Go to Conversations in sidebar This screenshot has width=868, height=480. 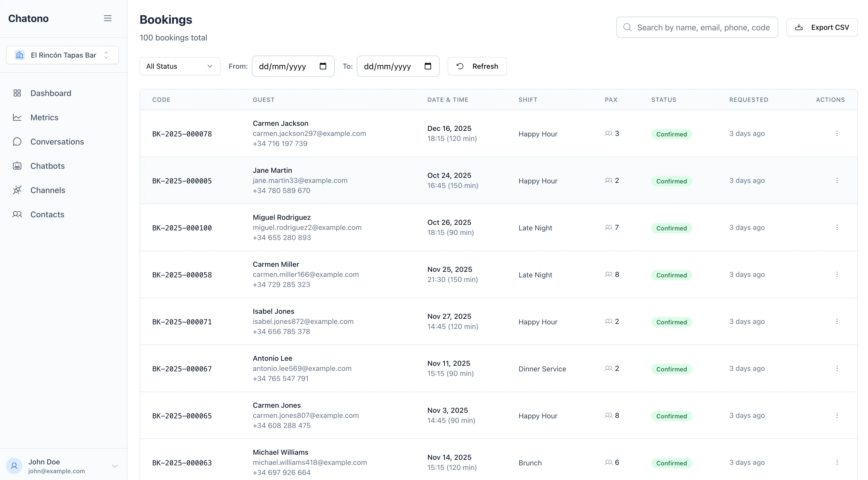[57, 141]
